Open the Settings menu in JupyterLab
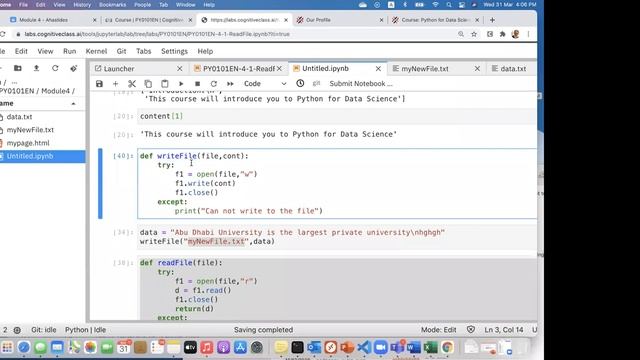 [174, 51]
